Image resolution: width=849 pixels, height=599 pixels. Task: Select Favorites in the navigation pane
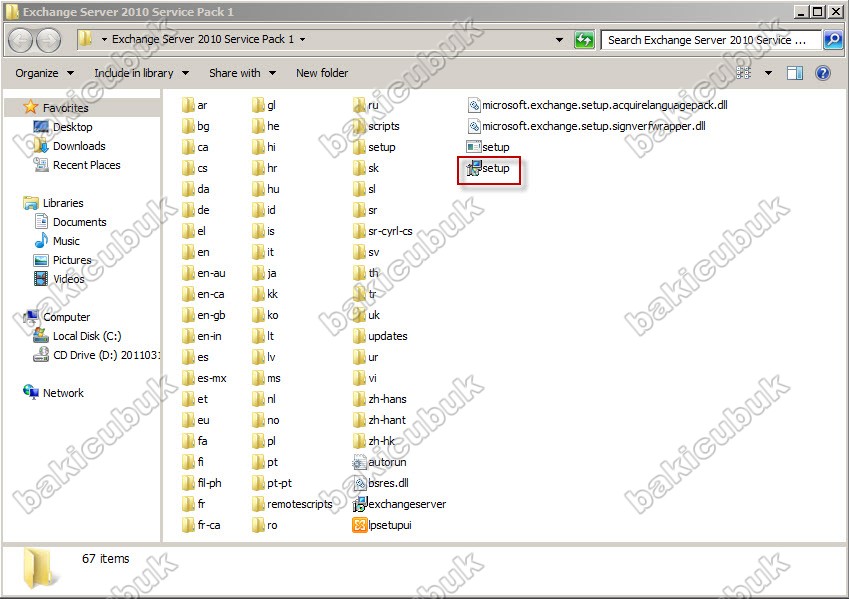(65, 108)
